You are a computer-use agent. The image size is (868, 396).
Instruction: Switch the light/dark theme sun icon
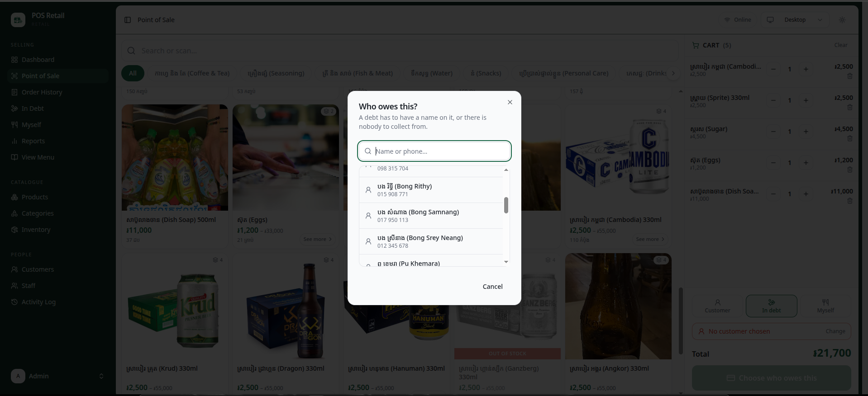tap(842, 20)
